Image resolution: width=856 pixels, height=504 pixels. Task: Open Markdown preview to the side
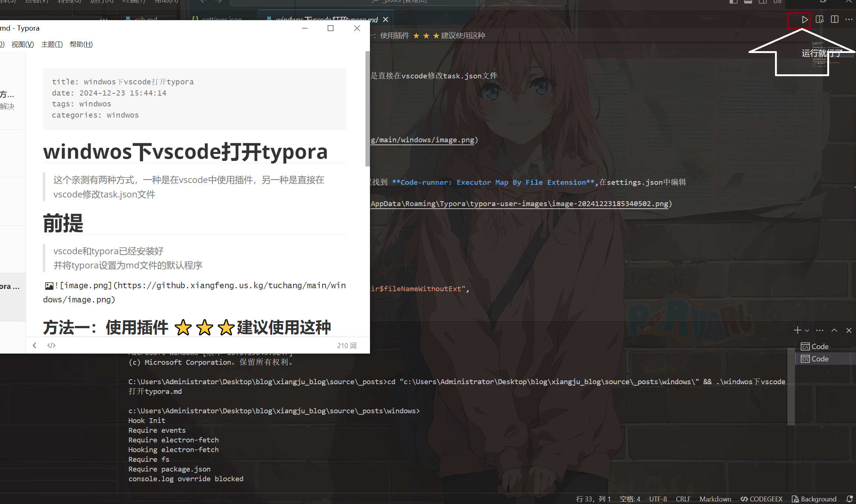click(x=820, y=19)
